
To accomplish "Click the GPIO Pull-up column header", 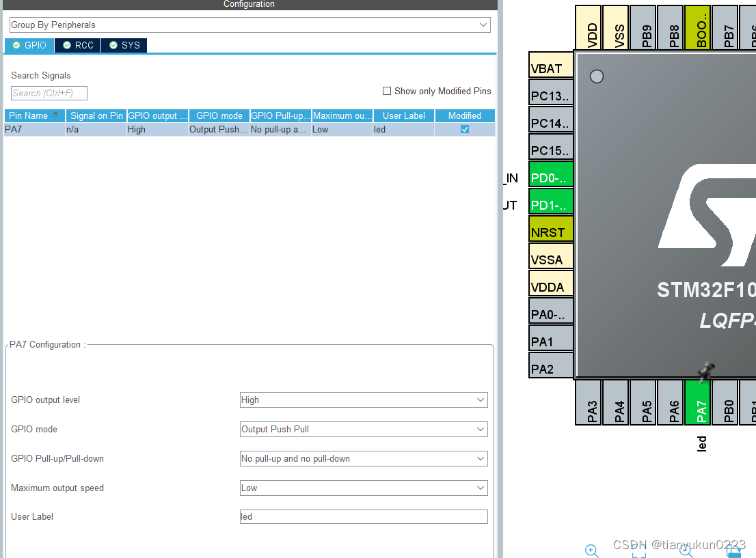I will click(x=281, y=115).
